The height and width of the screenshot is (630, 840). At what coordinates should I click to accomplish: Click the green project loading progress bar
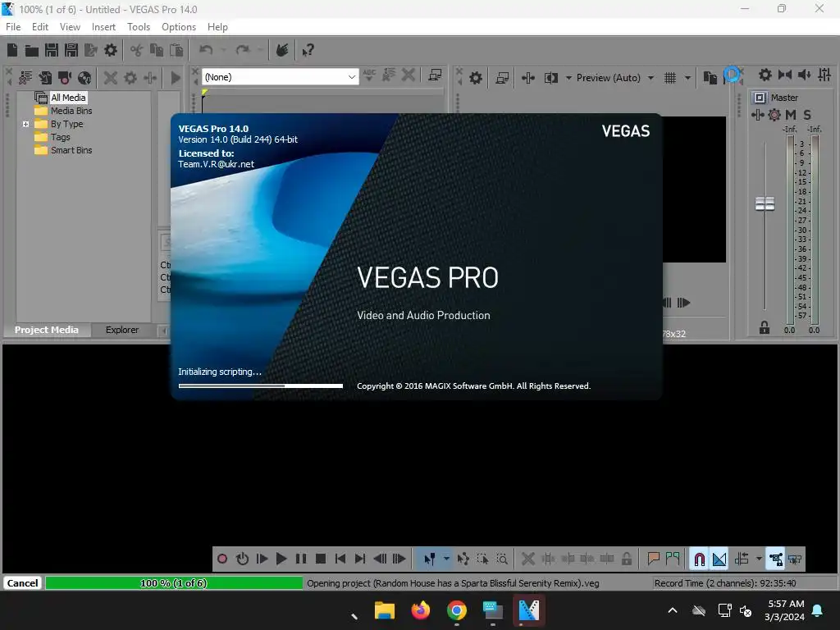coord(174,583)
